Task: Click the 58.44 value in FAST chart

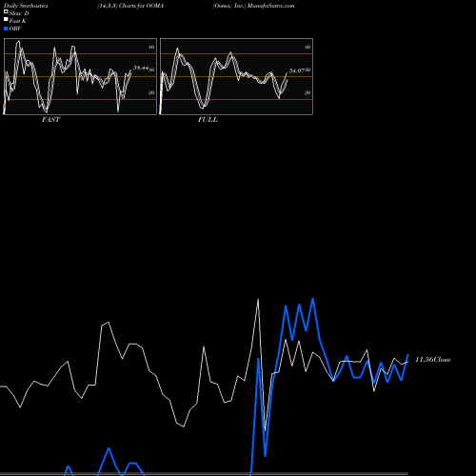Action: (141, 68)
